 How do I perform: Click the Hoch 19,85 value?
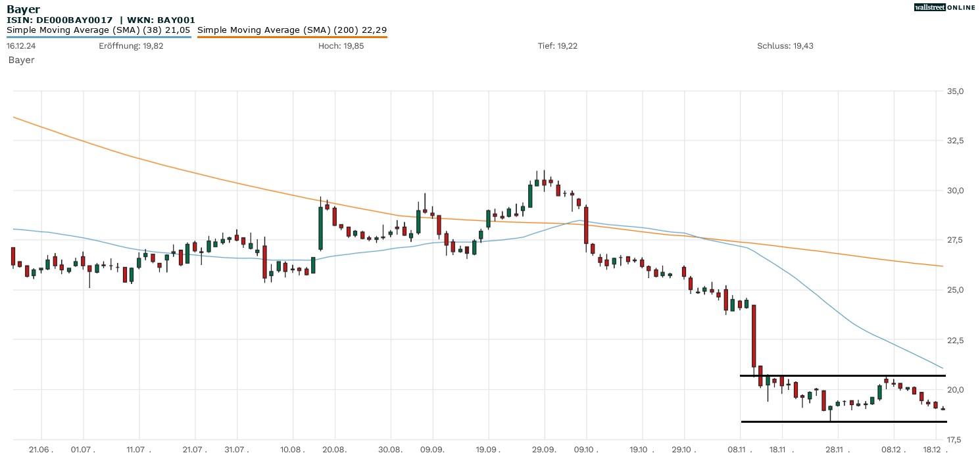tap(341, 46)
